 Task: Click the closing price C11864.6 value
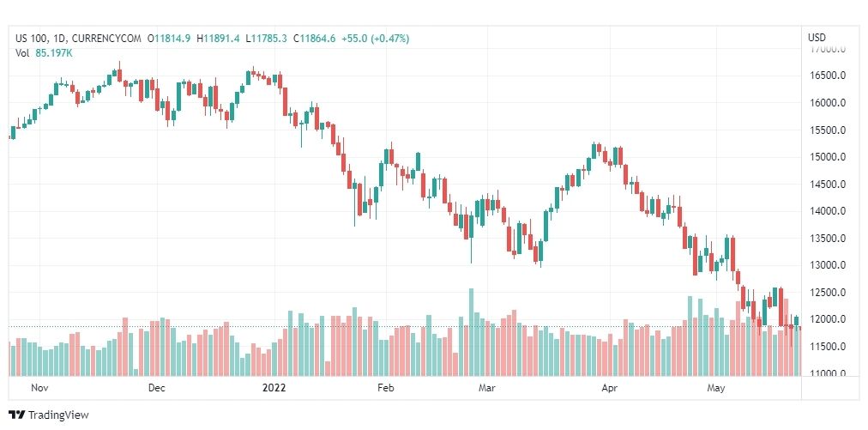click(315, 39)
